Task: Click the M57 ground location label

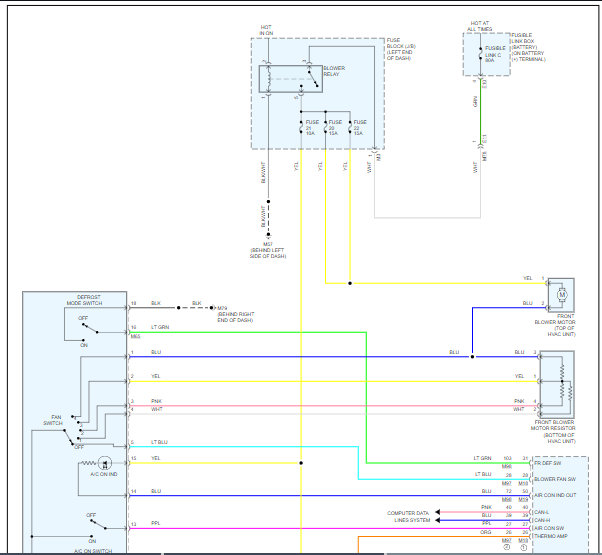Action: point(268,250)
